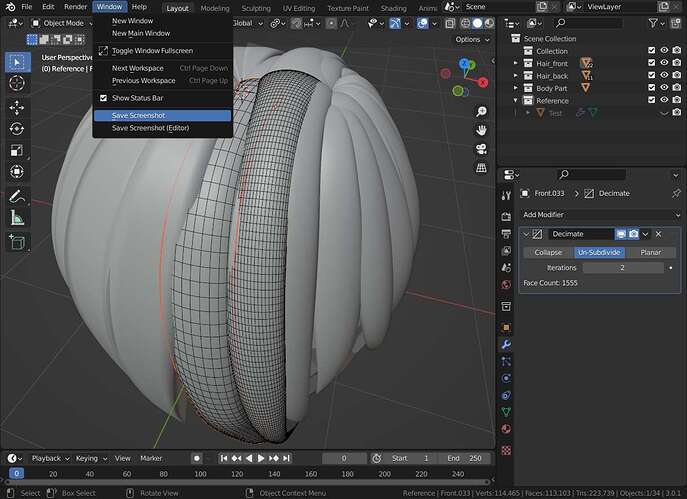The width and height of the screenshot is (687, 499).
Task: Toggle the camera view icon
Action: pos(481,149)
